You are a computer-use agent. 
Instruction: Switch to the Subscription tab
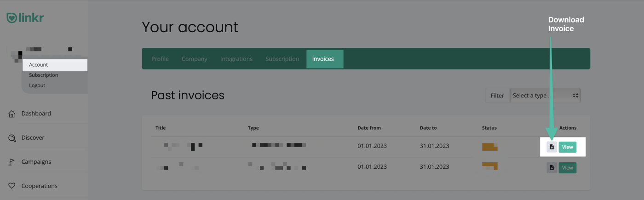pyautogui.click(x=282, y=59)
